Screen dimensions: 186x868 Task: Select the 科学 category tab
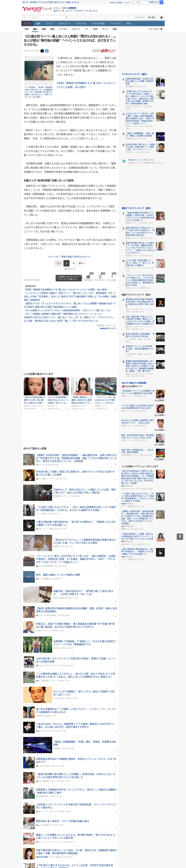pos(95,29)
